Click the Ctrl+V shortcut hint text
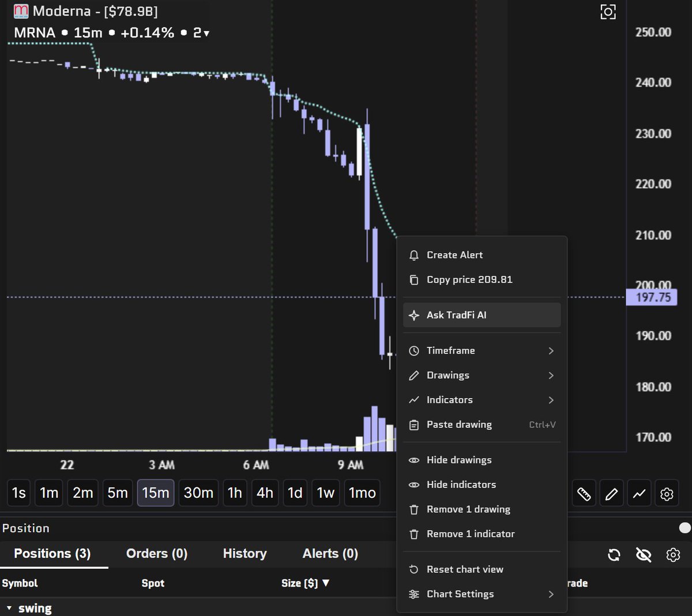The width and height of the screenshot is (692, 616). [543, 425]
